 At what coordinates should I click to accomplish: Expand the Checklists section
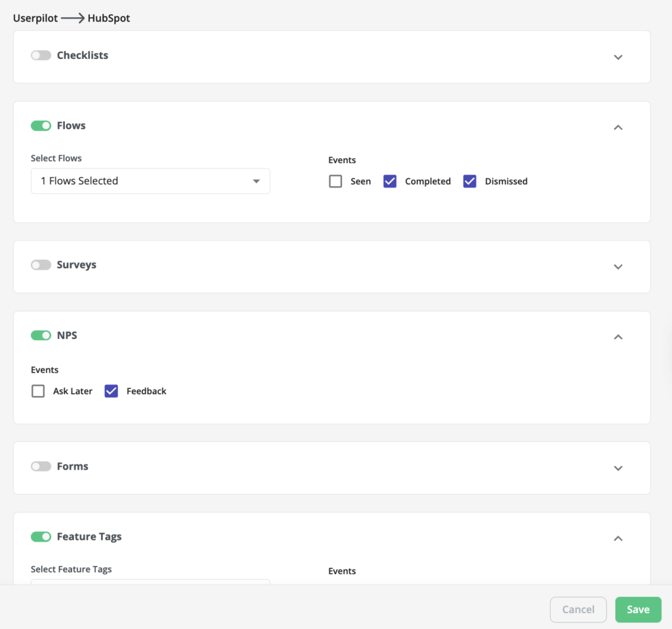(618, 57)
